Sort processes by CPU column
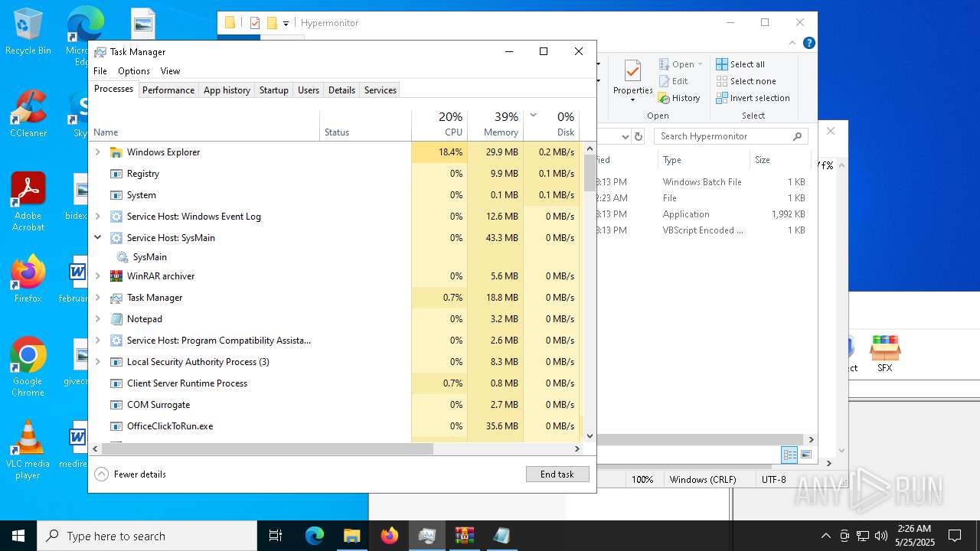This screenshot has width=980, height=551. (439, 126)
